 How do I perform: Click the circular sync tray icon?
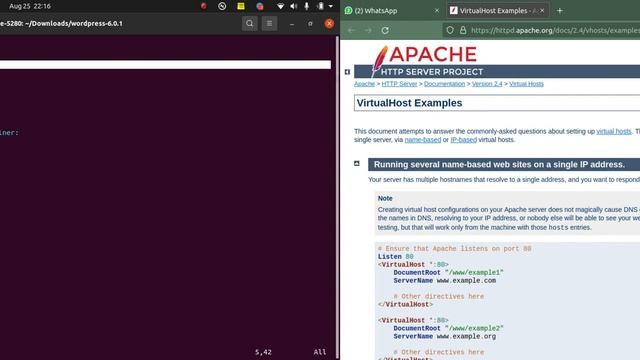point(222,6)
